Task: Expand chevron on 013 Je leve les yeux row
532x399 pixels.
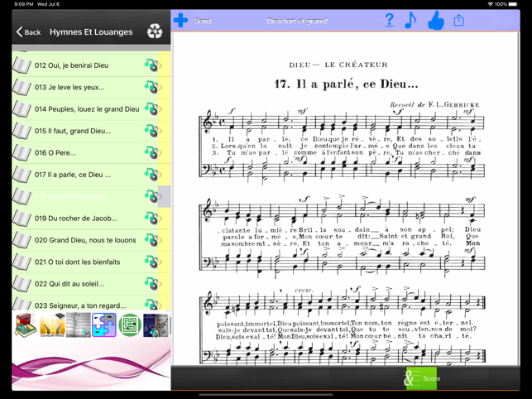Action: (161, 87)
